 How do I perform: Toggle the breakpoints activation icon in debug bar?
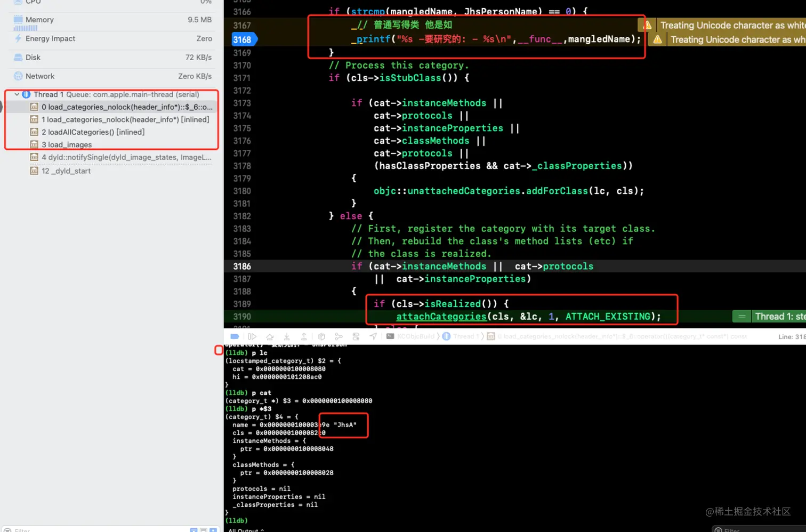tap(235, 336)
